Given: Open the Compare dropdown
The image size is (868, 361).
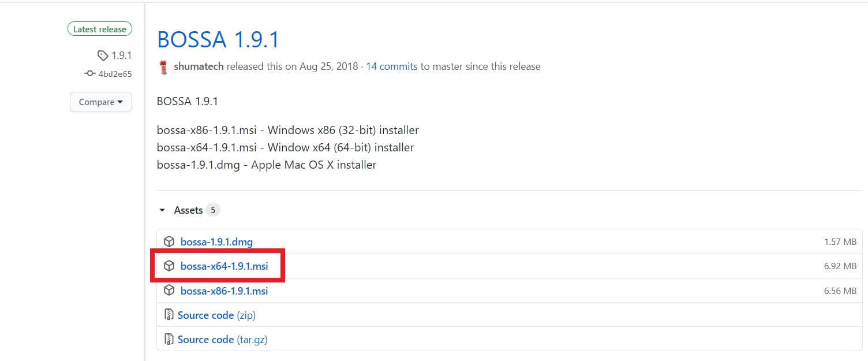Looking at the screenshot, I should (x=101, y=102).
